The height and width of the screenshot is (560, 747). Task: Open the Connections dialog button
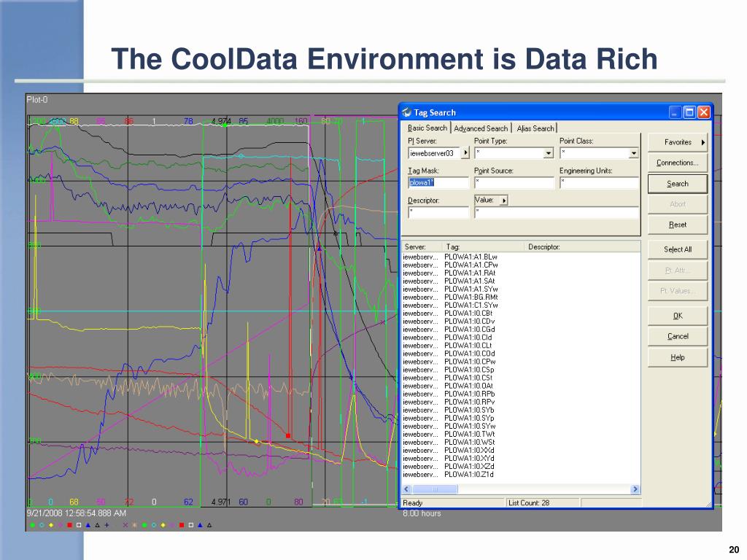pos(678,163)
